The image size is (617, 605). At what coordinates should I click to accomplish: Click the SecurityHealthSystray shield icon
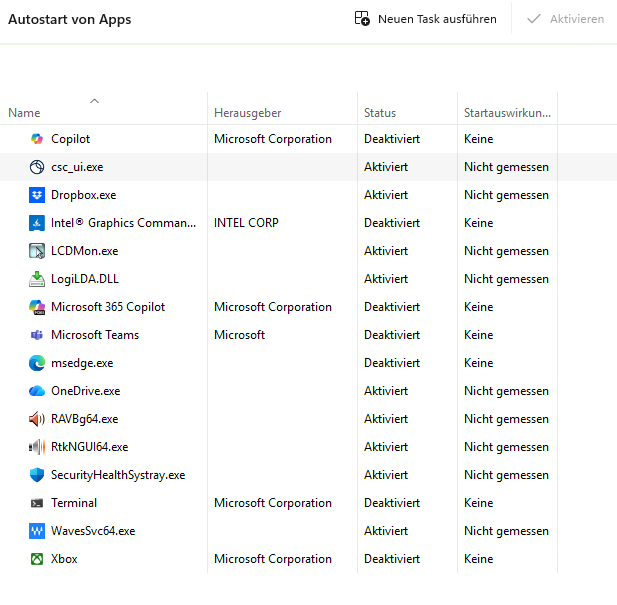pos(37,475)
